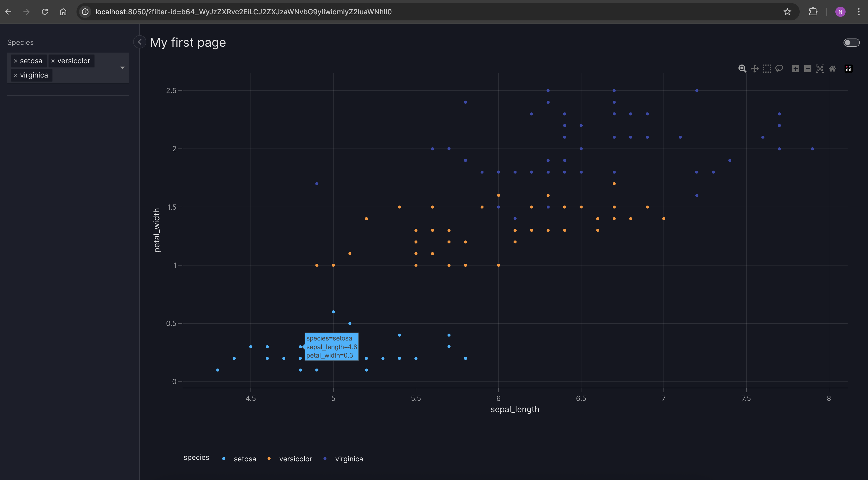Click the Zoom in plus icon
Screen dimensions: 868x480
795,69
